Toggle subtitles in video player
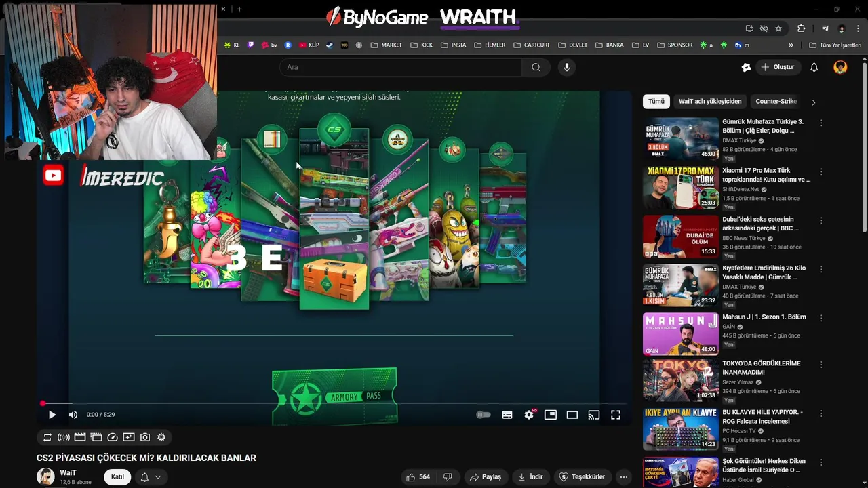Screen dimensions: 868x488 (507, 415)
